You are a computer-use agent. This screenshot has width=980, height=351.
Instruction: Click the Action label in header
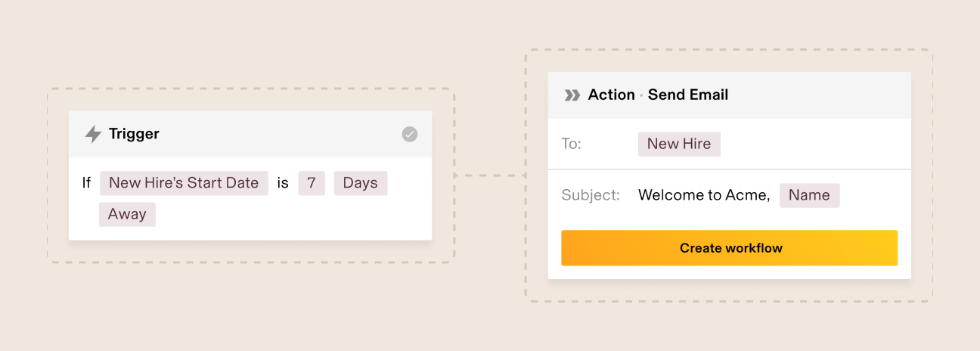click(611, 95)
